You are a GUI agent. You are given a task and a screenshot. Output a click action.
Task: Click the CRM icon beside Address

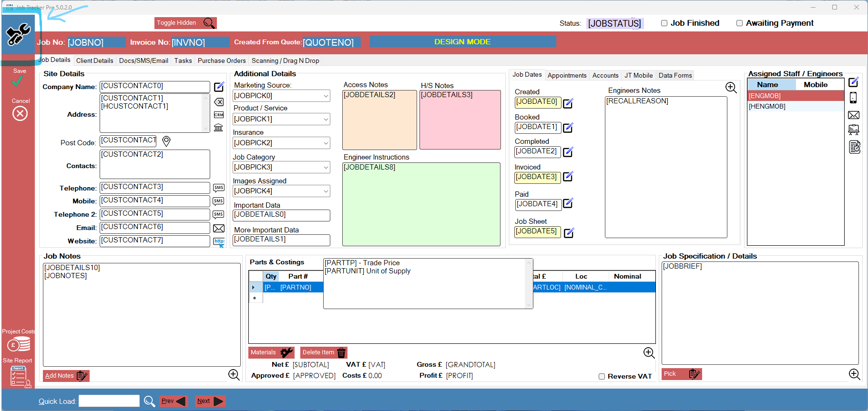tap(219, 115)
